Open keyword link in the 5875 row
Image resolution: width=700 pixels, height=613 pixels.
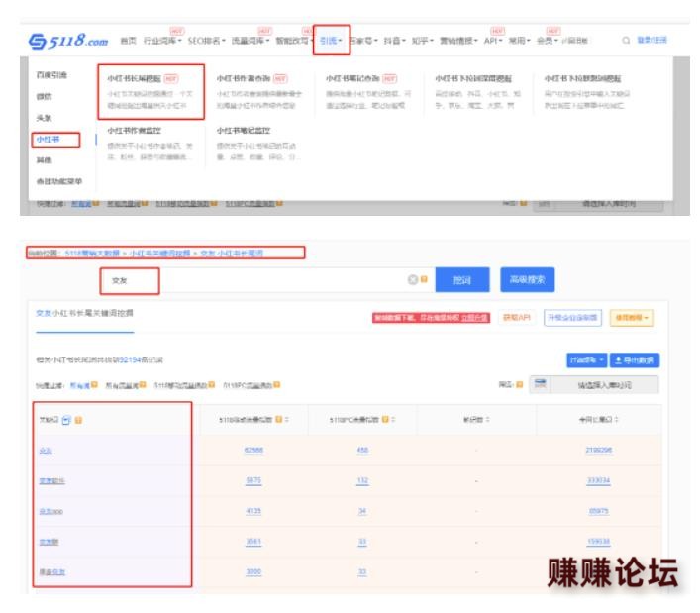tap(51, 481)
